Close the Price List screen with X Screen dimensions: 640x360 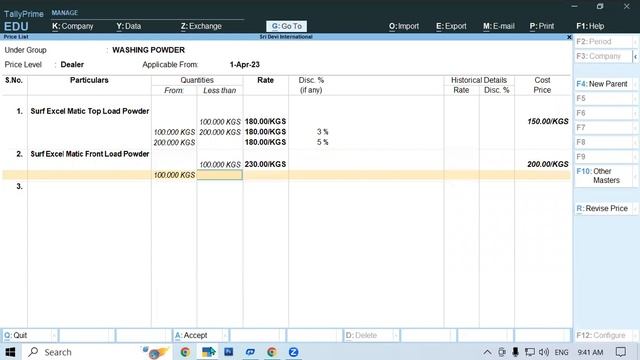pos(569,37)
